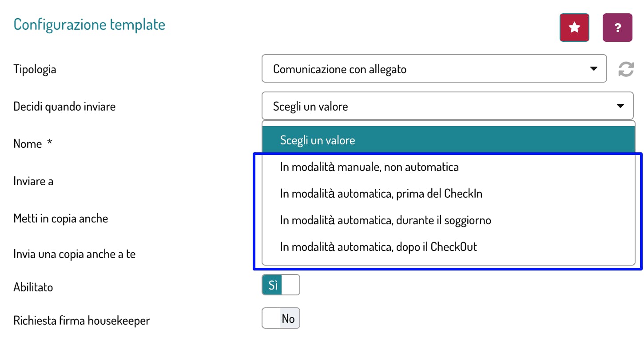Viewport: 644px width, 350px height.
Task: Pick 'In modalità automatica, durante il soggiorno'
Action: tap(386, 220)
